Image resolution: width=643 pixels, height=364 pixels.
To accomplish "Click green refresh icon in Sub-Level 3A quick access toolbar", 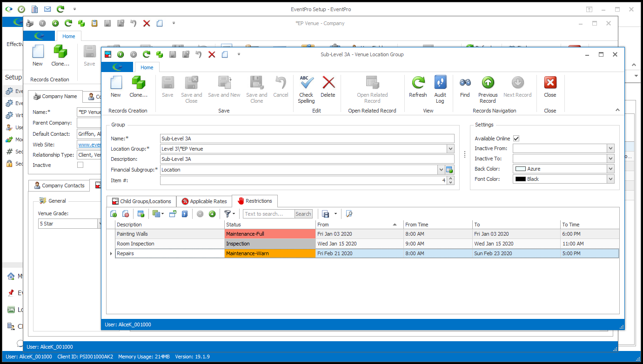I will point(147,54).
